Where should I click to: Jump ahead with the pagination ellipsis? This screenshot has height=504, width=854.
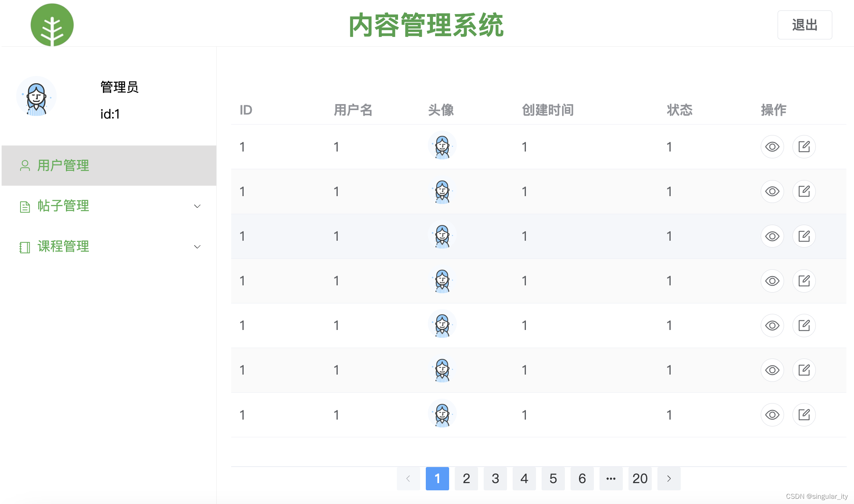(x=611, y=478)
